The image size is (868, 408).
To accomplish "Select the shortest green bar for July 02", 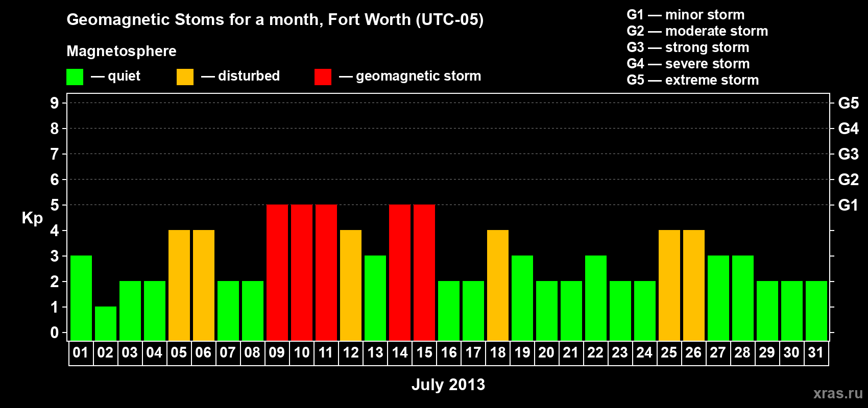I will 106,323.
